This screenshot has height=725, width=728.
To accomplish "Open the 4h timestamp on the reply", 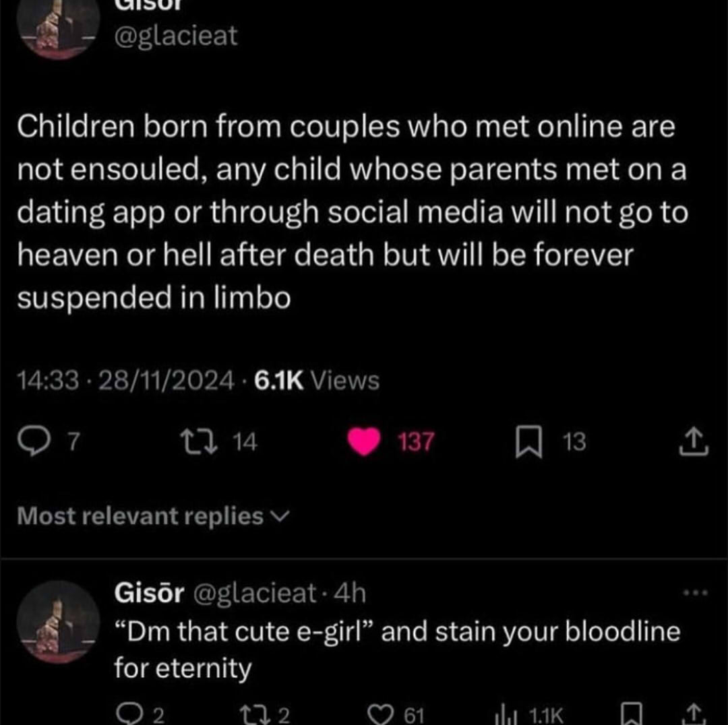I will tap(351, 593).
